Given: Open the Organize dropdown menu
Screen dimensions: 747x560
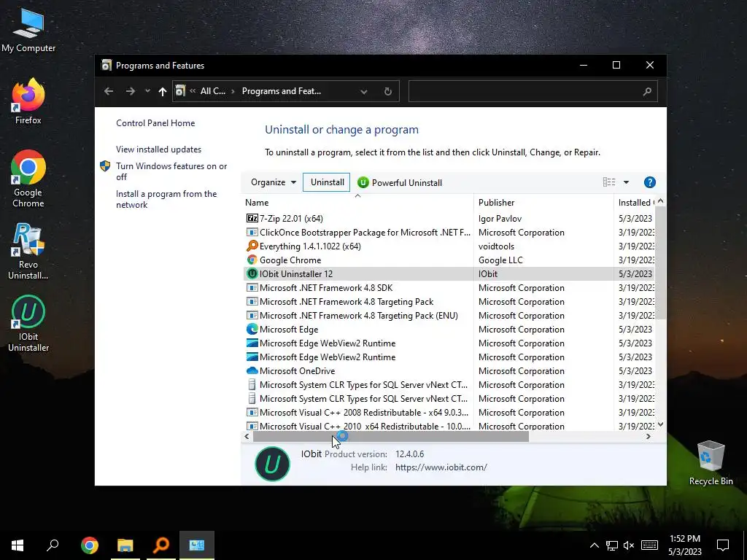Looking at the screenshot, I should [274, 182].
